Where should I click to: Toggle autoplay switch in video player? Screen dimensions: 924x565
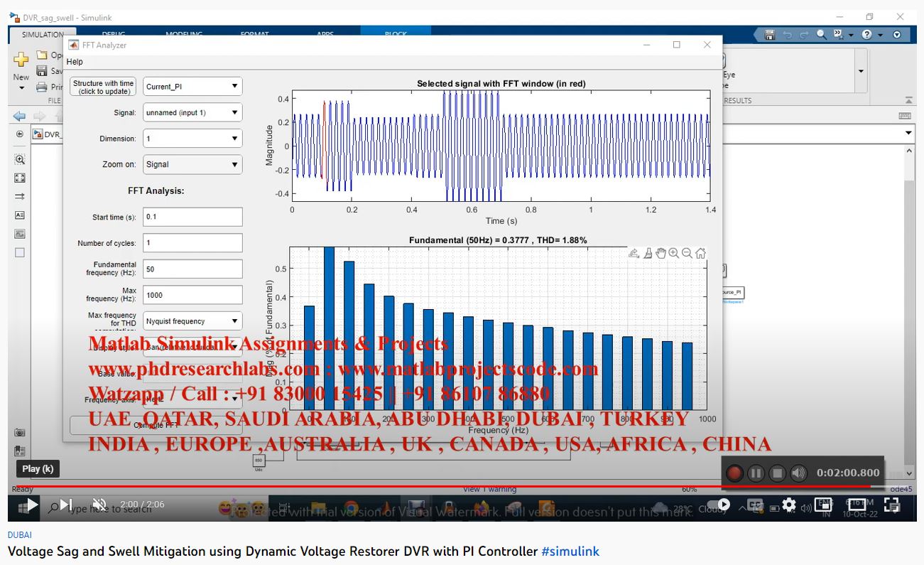722,505
